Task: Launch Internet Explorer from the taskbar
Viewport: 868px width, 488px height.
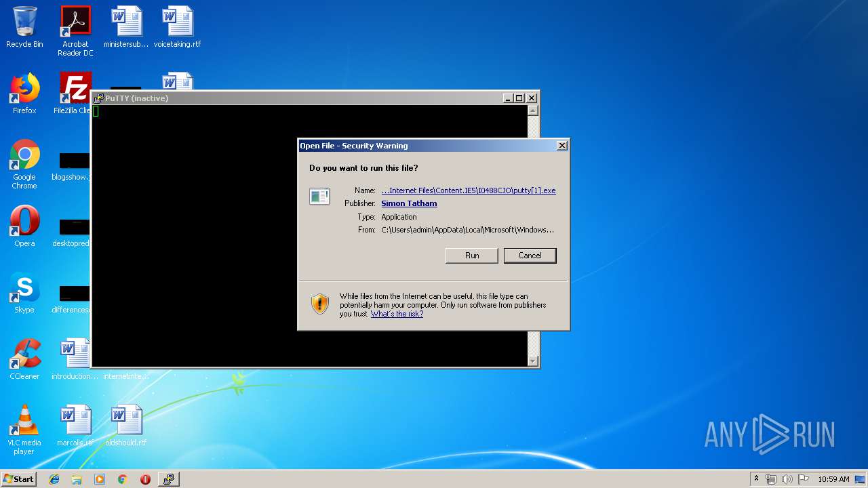Action: pyautogui.click(x=54, y=479)
